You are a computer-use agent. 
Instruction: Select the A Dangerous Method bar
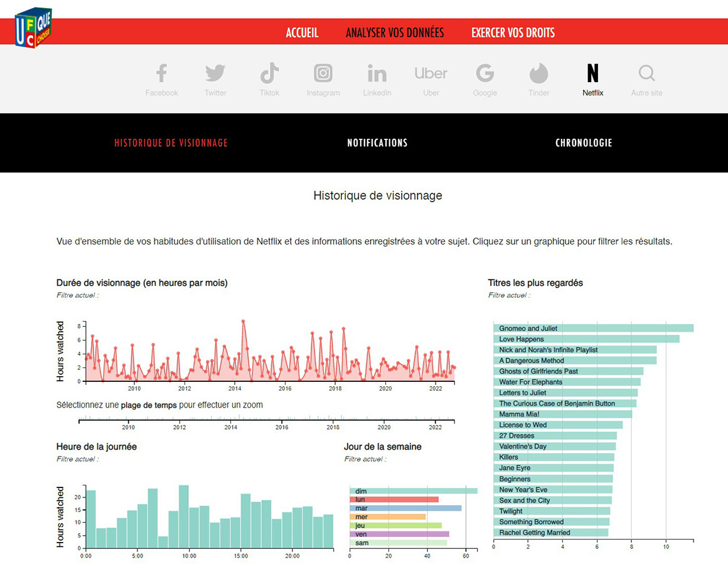575,361
